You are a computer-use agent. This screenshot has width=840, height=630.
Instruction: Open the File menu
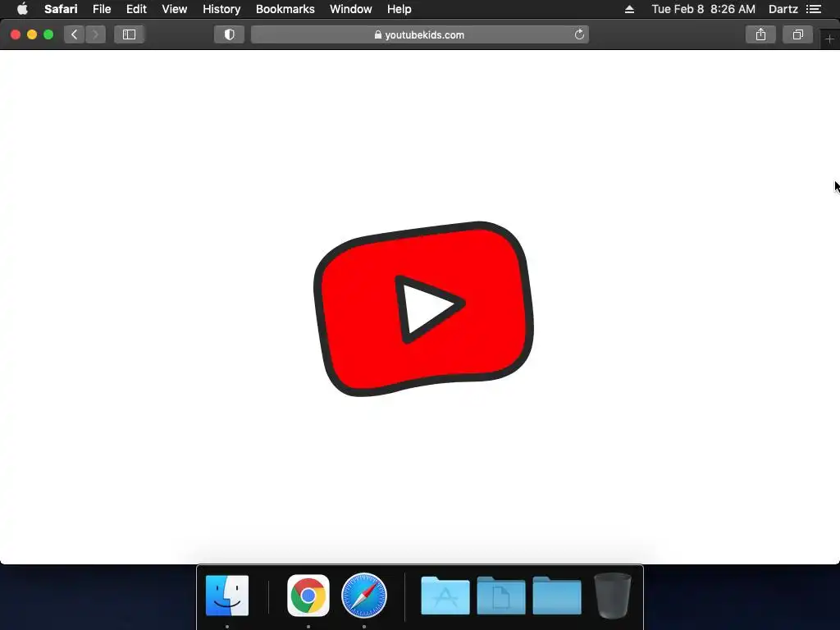[101, 9]
